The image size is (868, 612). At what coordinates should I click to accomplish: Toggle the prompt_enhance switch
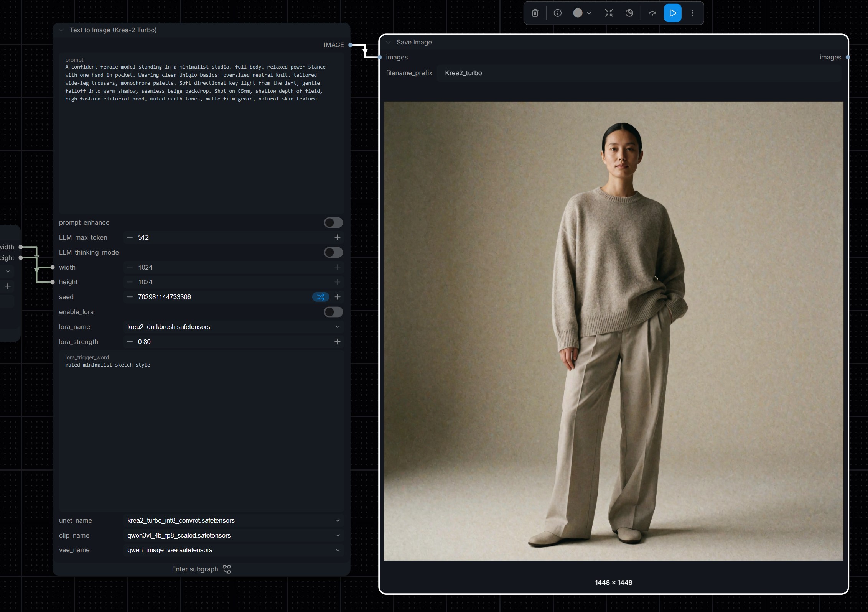coord(333,222)
